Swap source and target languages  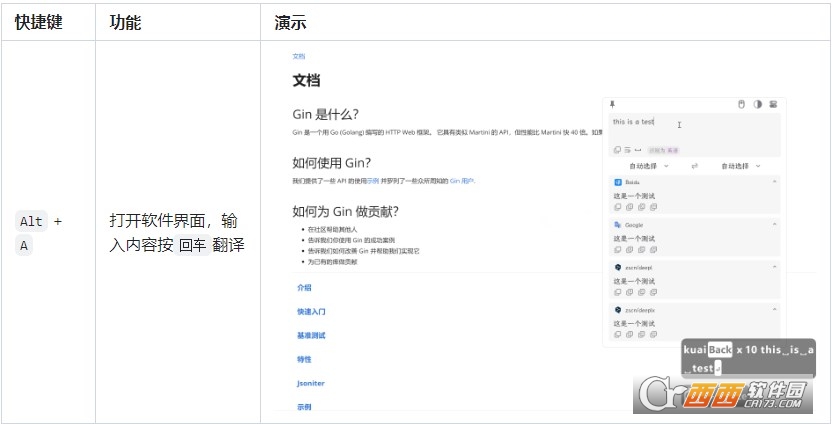(694, 166)
